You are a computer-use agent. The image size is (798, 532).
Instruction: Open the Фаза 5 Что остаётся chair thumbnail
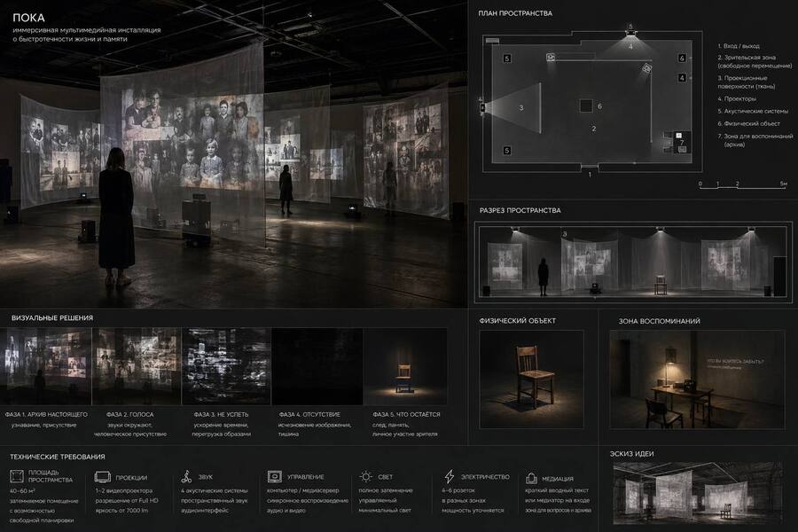pos(405,366)
